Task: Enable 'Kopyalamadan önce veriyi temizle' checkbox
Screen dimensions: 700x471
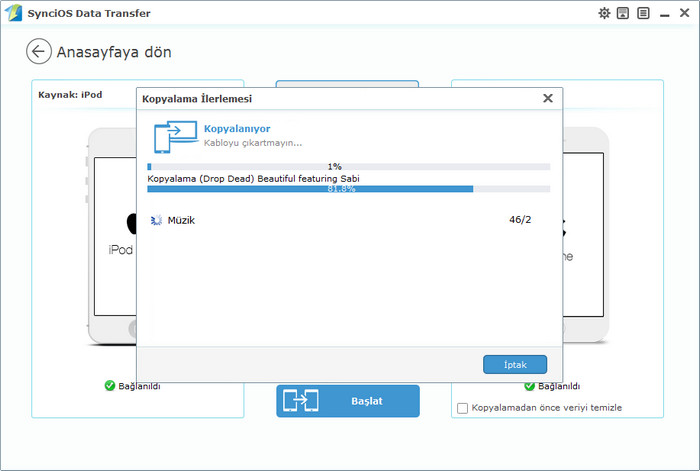Action: (x=462, y=408)
